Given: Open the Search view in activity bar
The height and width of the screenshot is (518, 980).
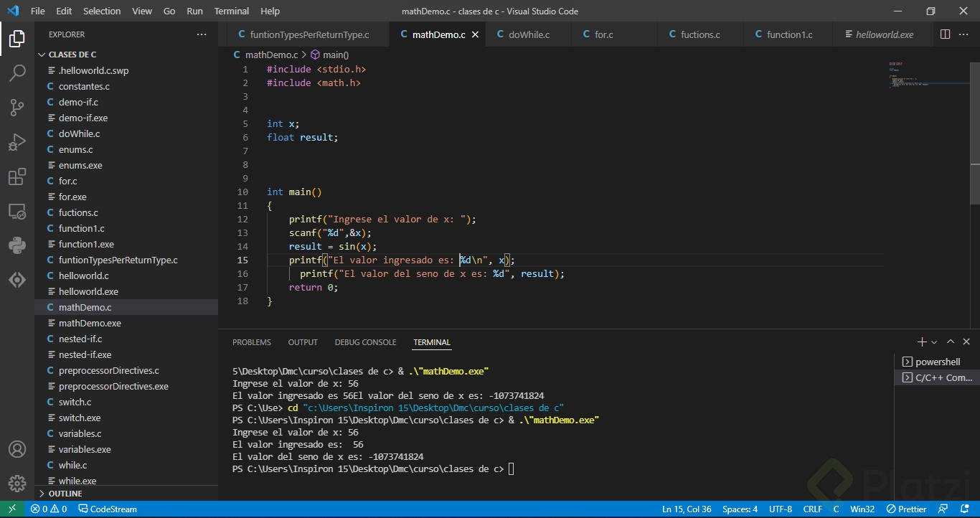Looking at the screenshot, I should click(x=17, y=73).
